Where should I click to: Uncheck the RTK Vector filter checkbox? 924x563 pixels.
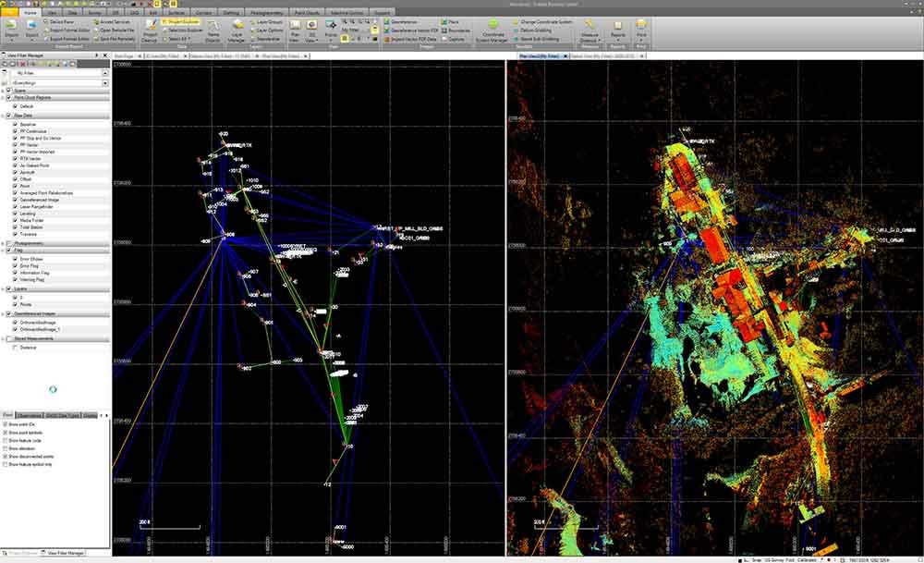click(15, 158)
